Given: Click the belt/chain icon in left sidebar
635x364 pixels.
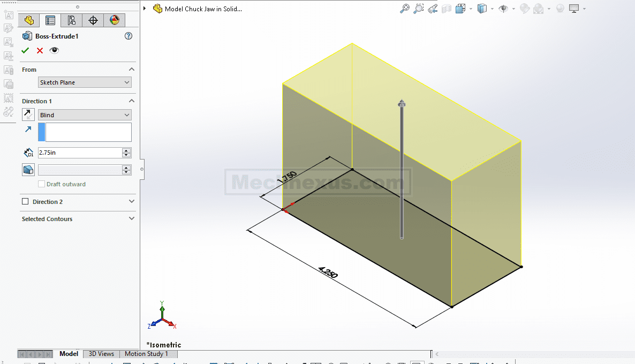Looking at the screenshot, I should [9, 112].
